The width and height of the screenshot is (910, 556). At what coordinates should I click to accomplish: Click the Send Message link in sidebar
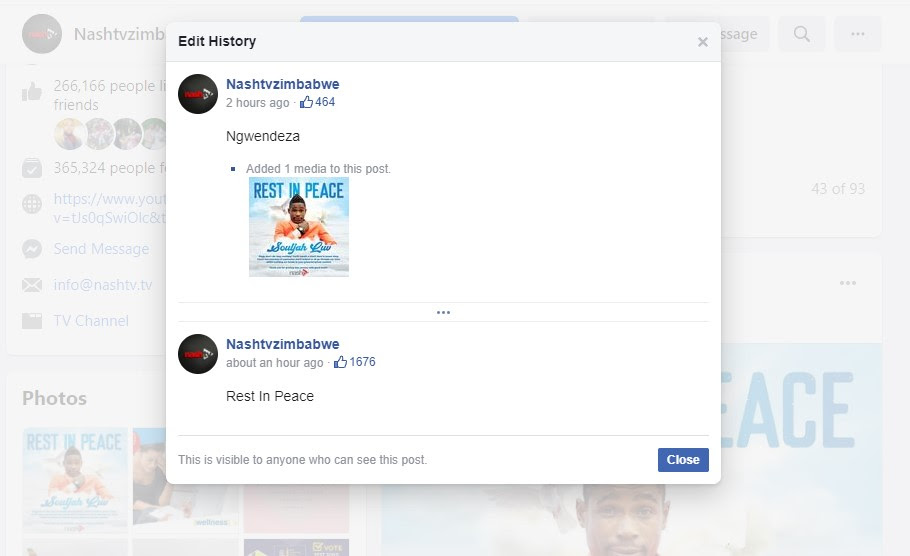101,249
